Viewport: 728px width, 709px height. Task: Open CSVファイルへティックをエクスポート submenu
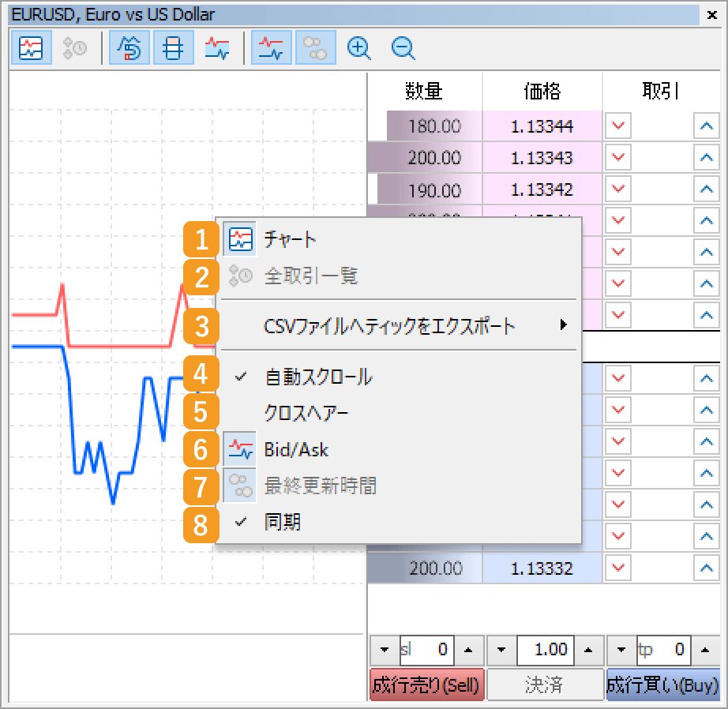400,325
